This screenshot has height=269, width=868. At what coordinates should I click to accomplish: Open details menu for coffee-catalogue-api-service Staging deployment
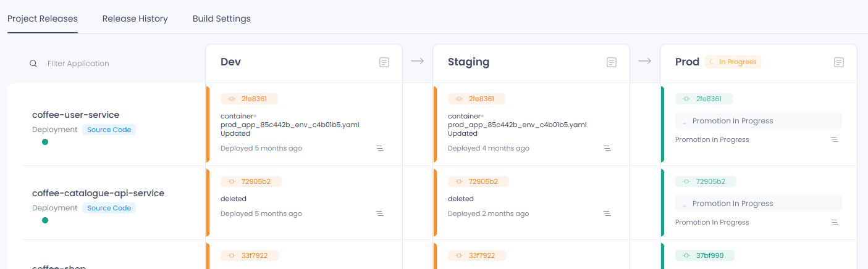pos(607,213)
